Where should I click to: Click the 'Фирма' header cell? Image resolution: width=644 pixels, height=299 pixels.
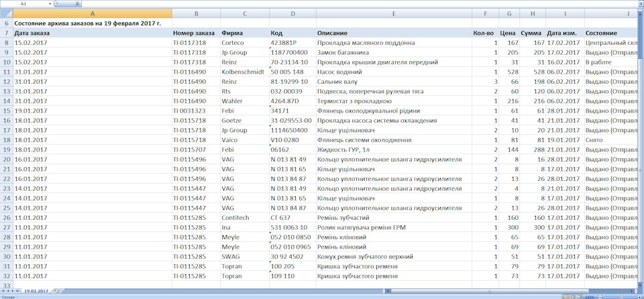coord(245,33)
